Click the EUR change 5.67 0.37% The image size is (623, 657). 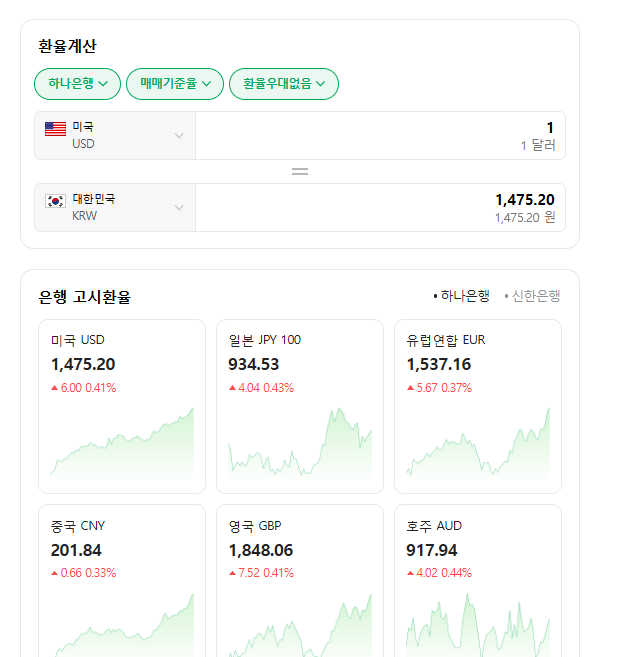pos(439,388)
